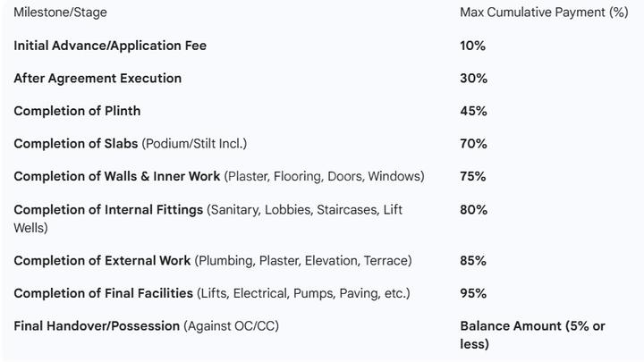
Task: Click the 95% payment value
Action: pyautogui.click(x=473, y=293)
